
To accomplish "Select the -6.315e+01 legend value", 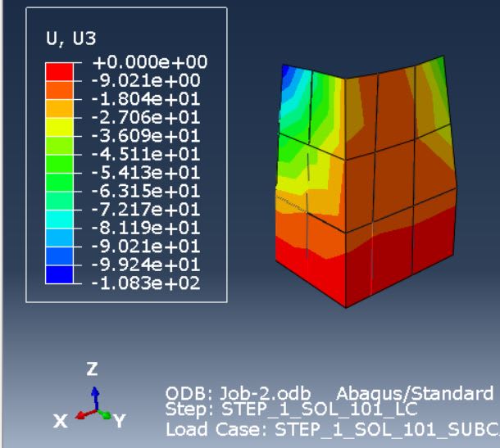I will tap(146, 191).
